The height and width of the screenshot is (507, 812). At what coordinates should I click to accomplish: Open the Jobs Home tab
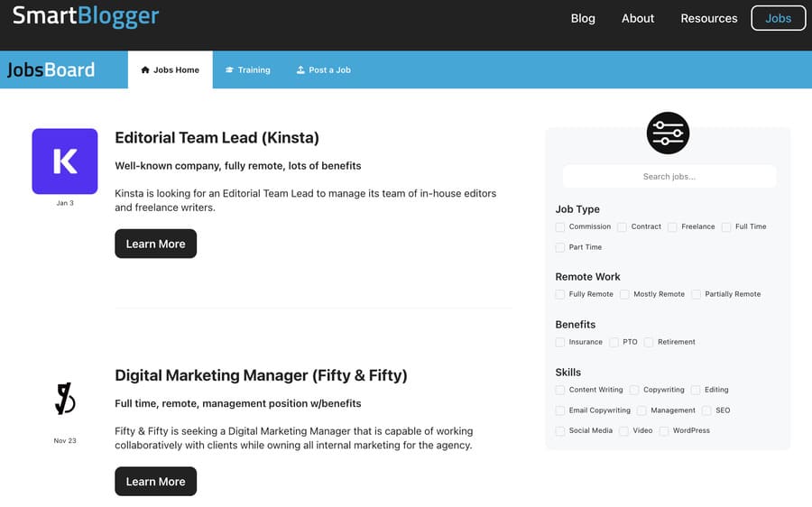(x=170, y=69)
